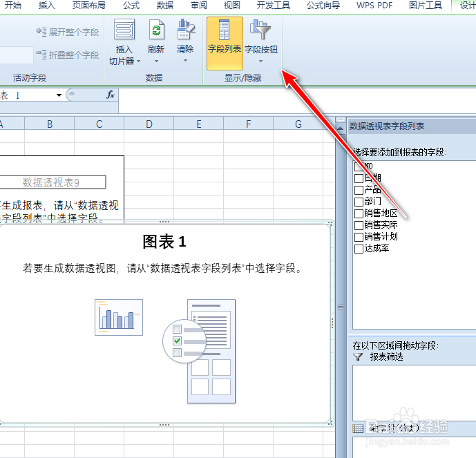Image resolution: width=476 pixels, height=458 pixels.
Task: Click Collapse Entire Field (折叠整个字段)
Action: point(67,55)
